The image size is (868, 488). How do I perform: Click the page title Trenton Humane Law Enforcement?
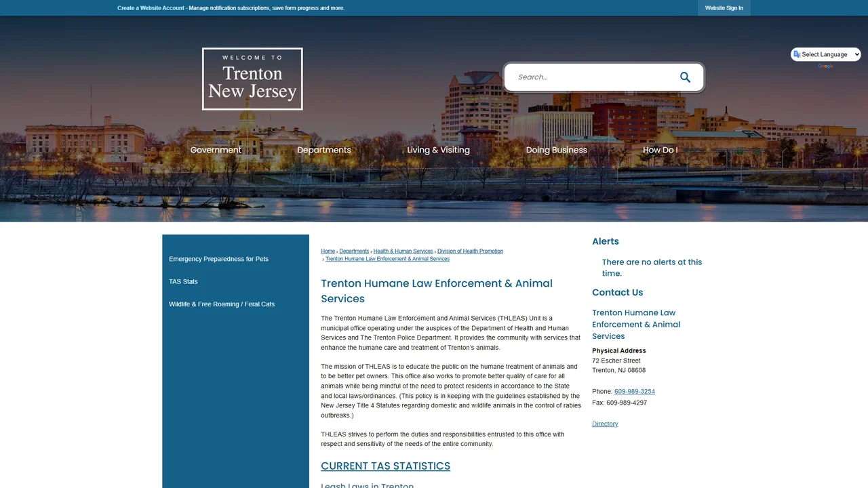click(x=437, y=291)
